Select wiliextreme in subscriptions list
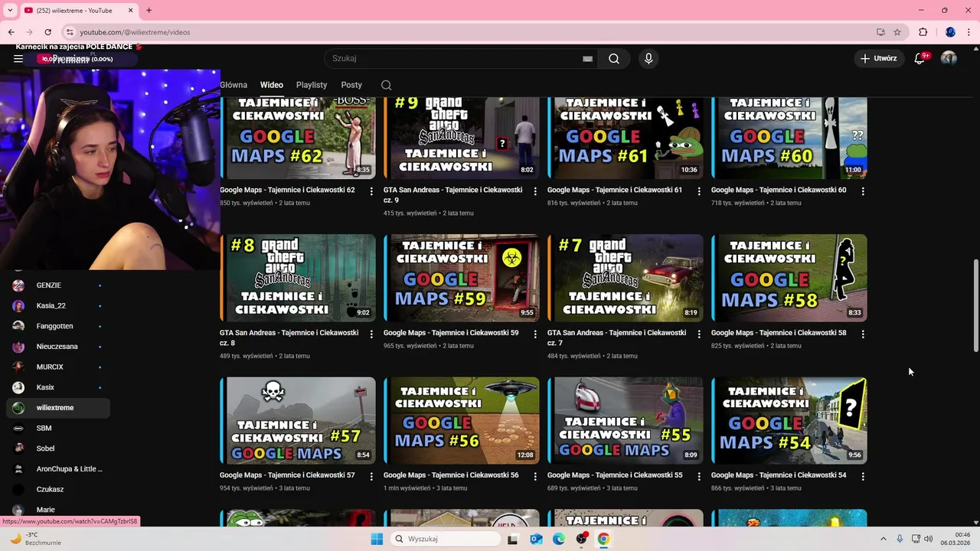The image size is (980, 551). click(58, 408)
